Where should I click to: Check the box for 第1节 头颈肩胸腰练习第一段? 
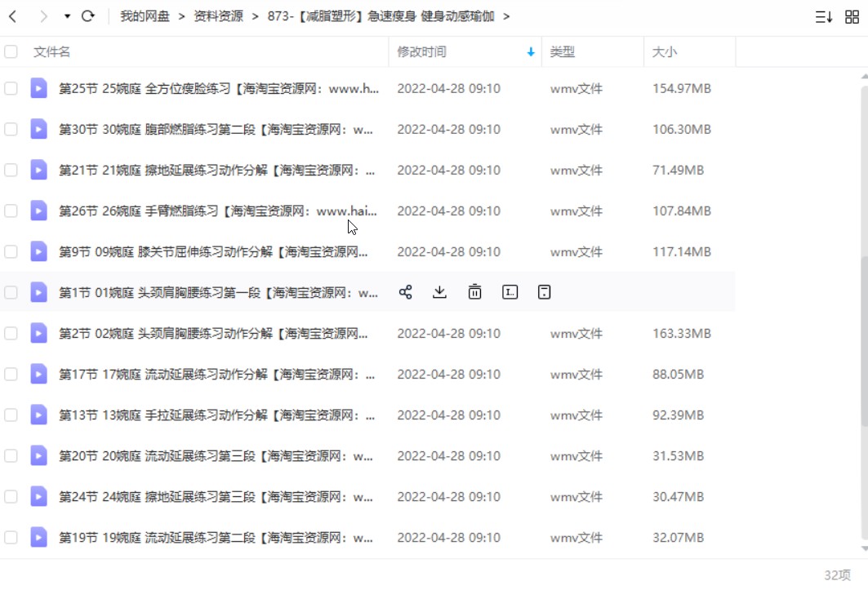click(x=11, y=292)
